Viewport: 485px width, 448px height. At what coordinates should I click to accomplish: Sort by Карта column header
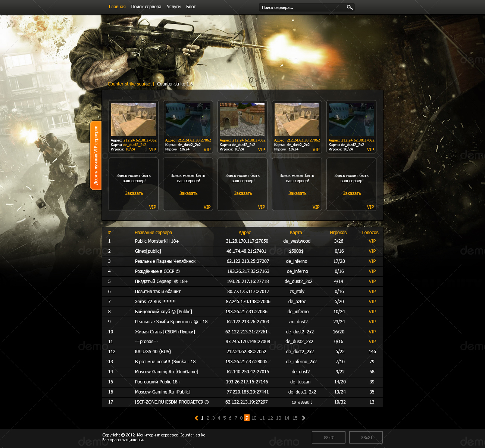(x=296, y=233)
